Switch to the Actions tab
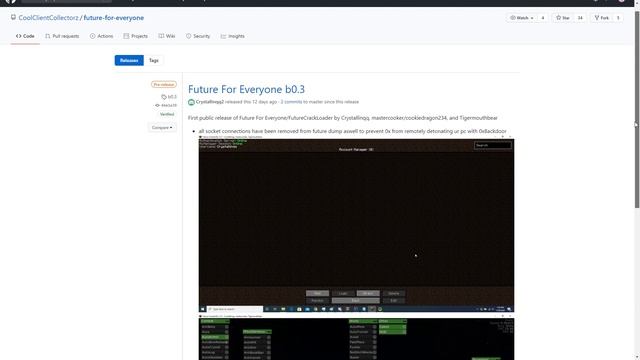 point(101,36)
